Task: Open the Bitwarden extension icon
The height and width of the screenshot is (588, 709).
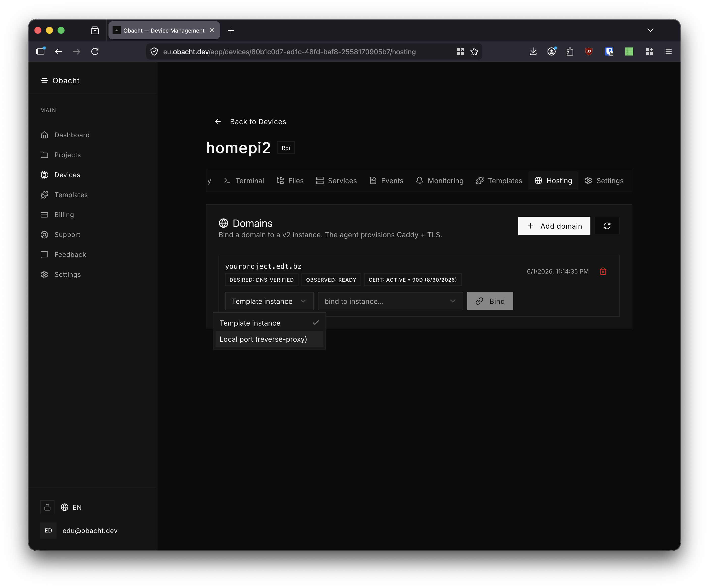Action: (x=609, y=52)
